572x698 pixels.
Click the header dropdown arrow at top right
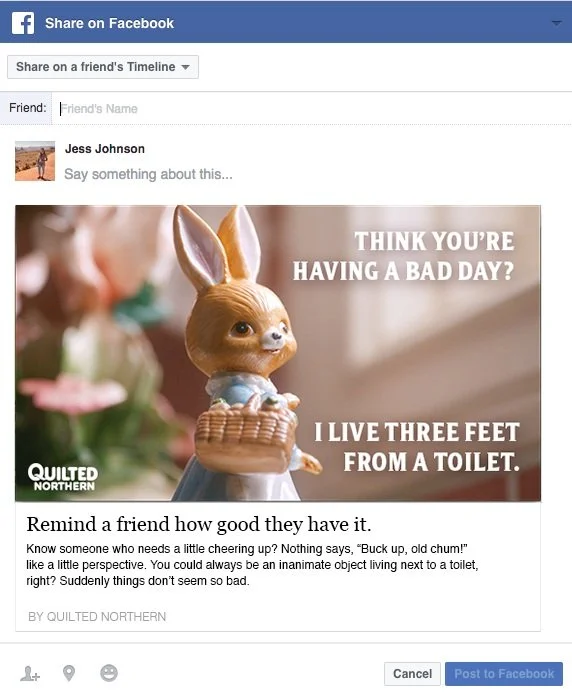[556, 23]
